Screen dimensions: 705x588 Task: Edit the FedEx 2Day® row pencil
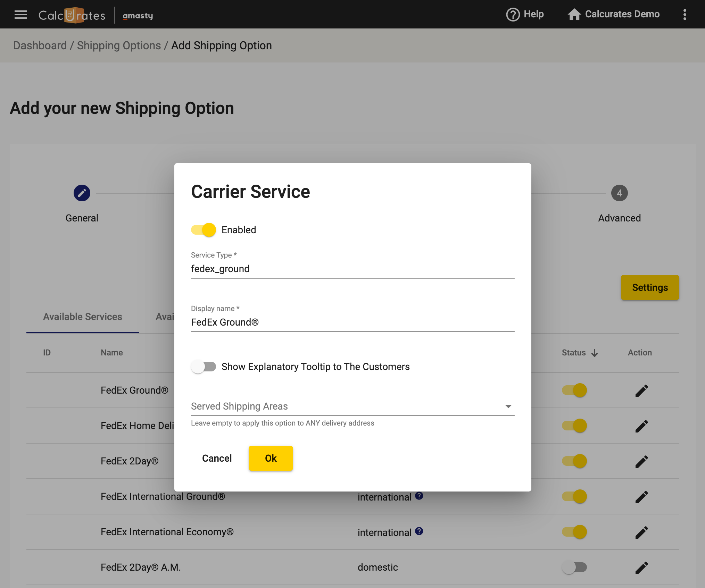tap(642, 462)
